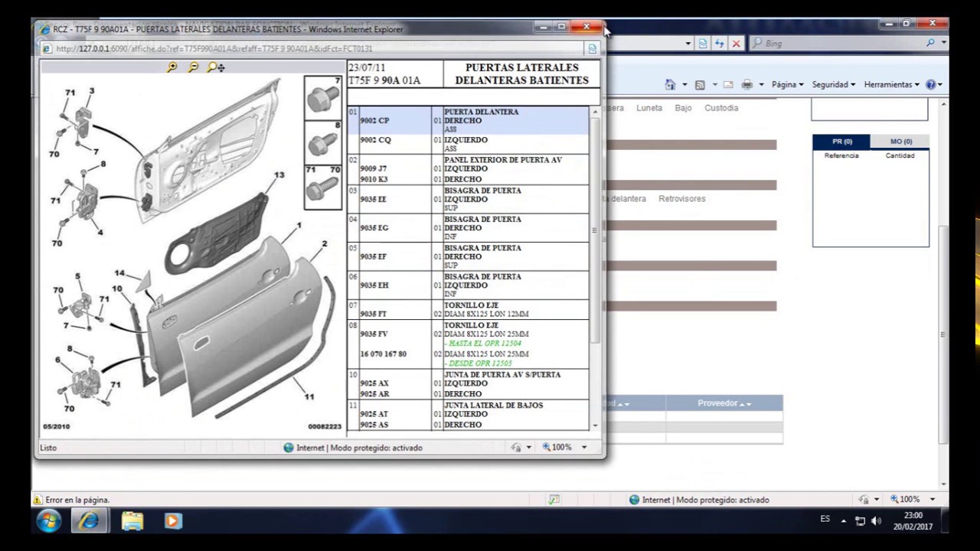This screenshot has height=551, width=980.
Task: Click diagram callout number 14
Action: 119,272
